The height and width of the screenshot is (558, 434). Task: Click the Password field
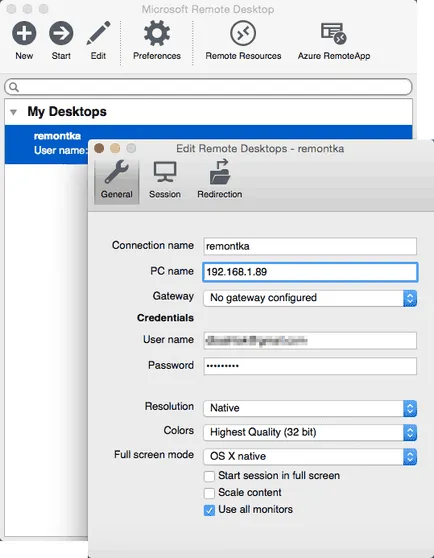click(310, 366)
